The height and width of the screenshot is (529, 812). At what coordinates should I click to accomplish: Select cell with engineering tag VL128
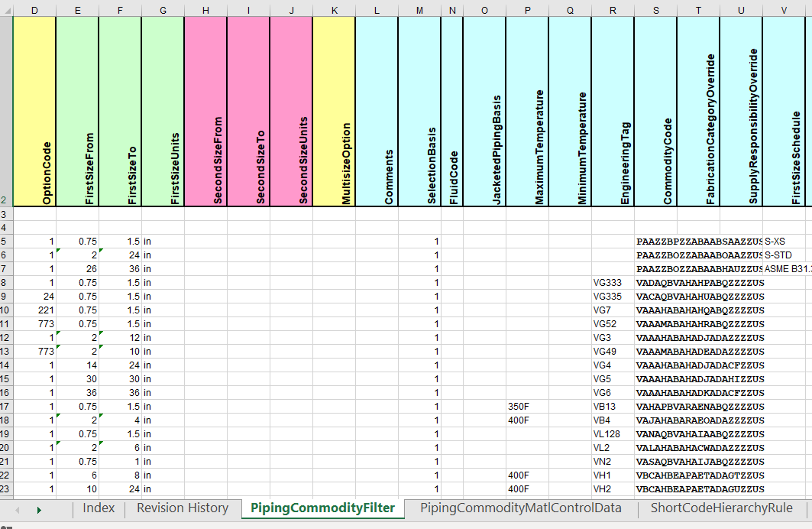pyautogui.click(x=613, y=434)
